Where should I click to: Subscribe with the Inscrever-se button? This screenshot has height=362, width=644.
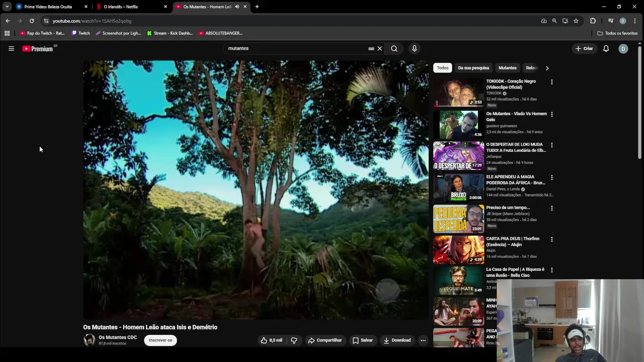(x=160, y=340)
